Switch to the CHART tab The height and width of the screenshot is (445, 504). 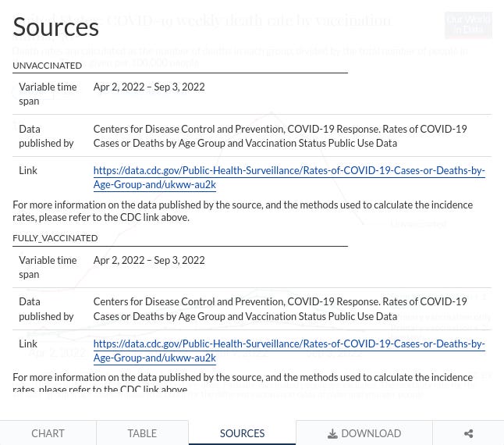pyautogui.click(x=48, y=433)
